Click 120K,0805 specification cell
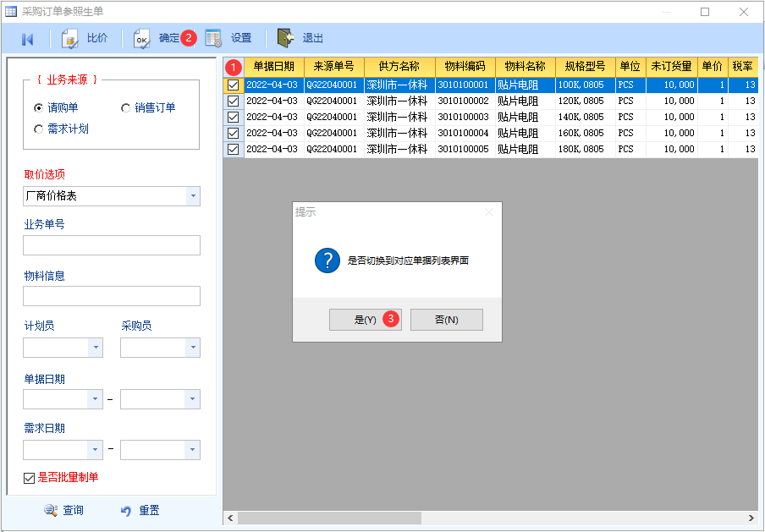 point(585,101)
